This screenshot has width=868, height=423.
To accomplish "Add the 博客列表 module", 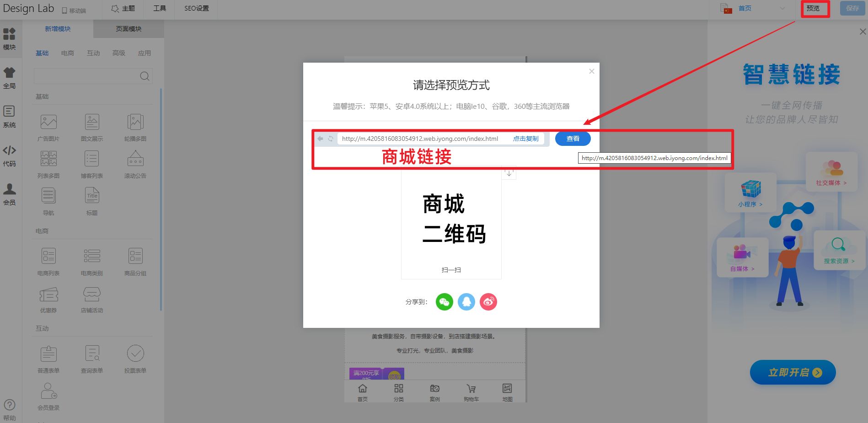I will point(92,165).
